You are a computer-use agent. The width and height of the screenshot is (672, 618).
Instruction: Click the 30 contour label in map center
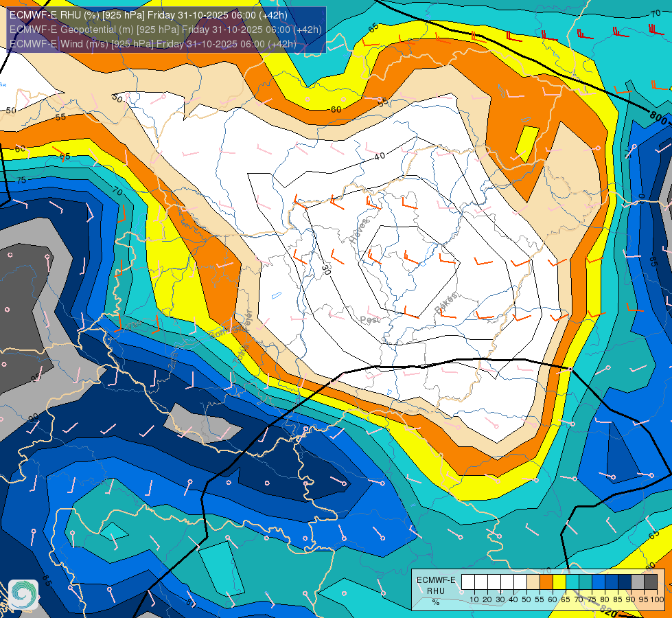(326, 269)
